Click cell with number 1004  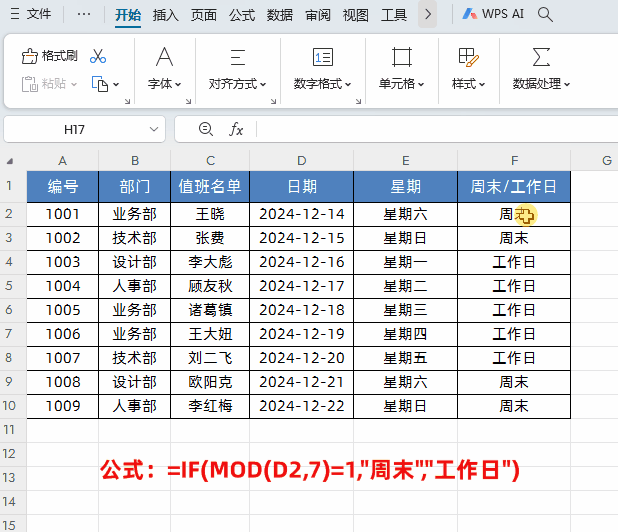(x=63, y=286)
